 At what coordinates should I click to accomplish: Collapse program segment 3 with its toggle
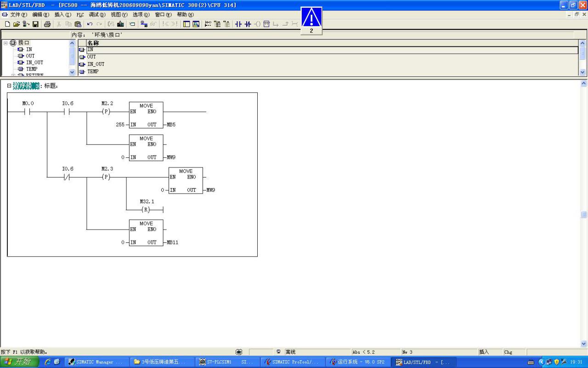9,86
